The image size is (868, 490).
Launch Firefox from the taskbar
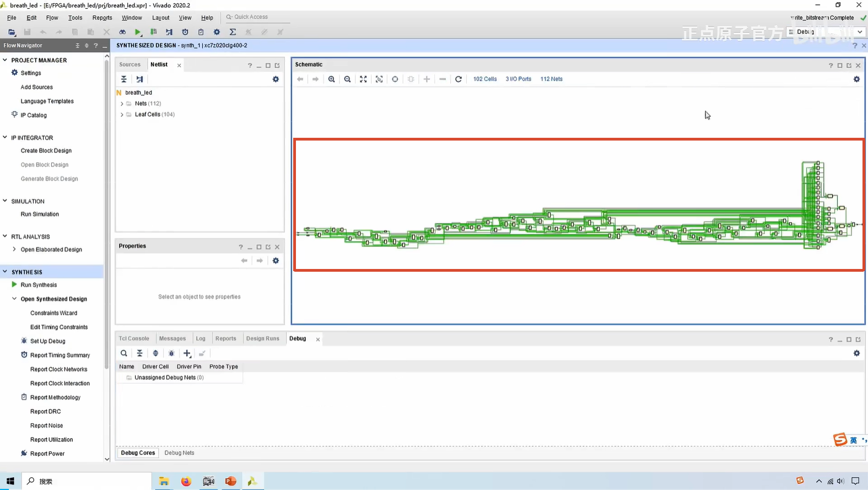point(186,481)
